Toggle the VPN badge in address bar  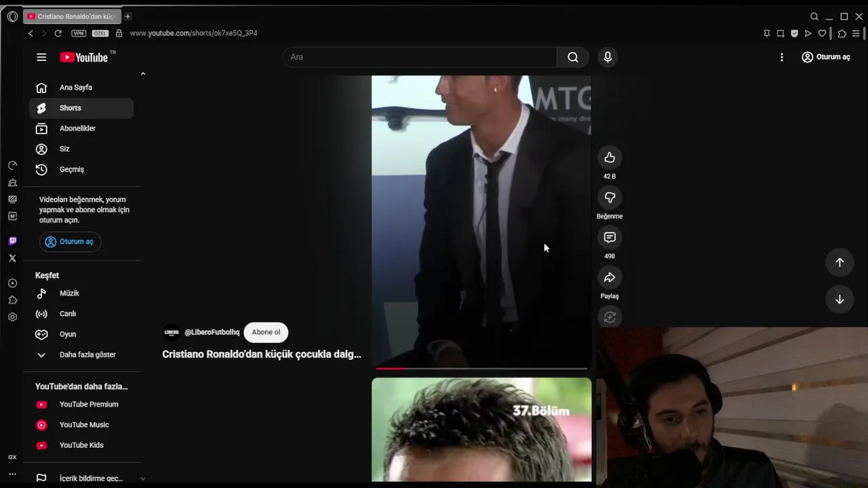pyautogui.click(x=79, y=33)
